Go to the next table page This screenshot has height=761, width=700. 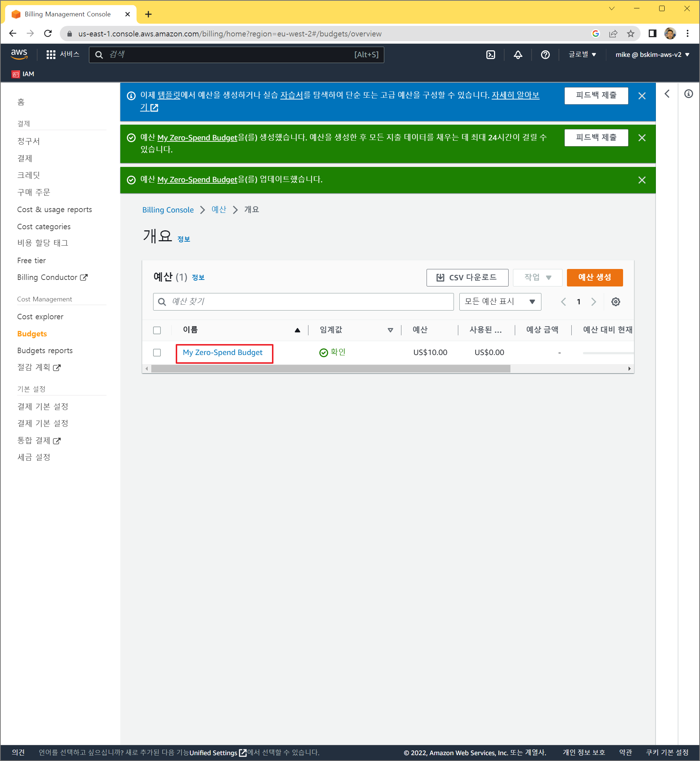tap(594, 302)
